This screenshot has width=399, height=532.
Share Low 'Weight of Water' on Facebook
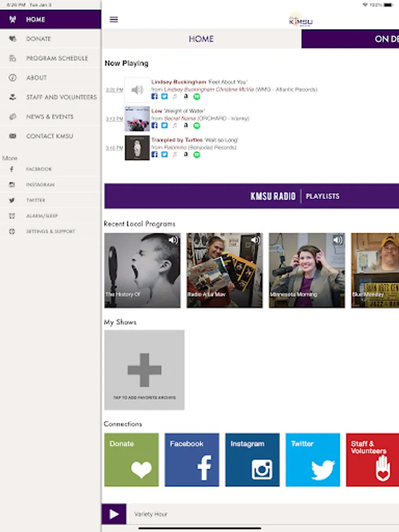154,125
